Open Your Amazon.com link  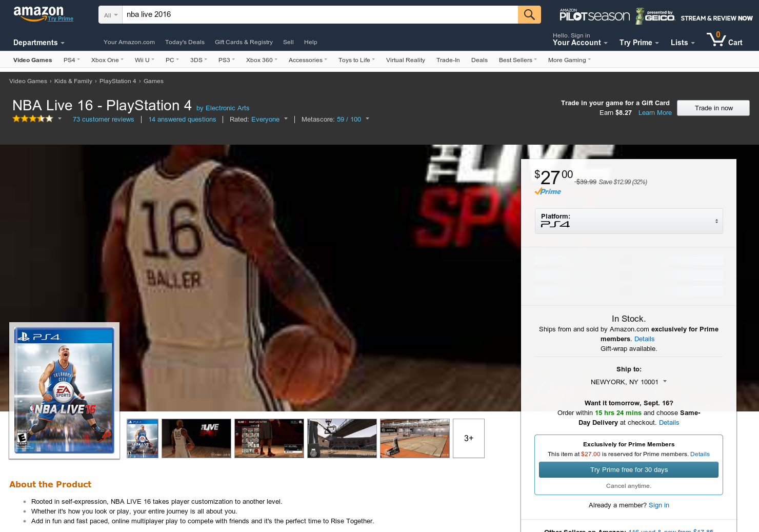(x=129, y=42)
